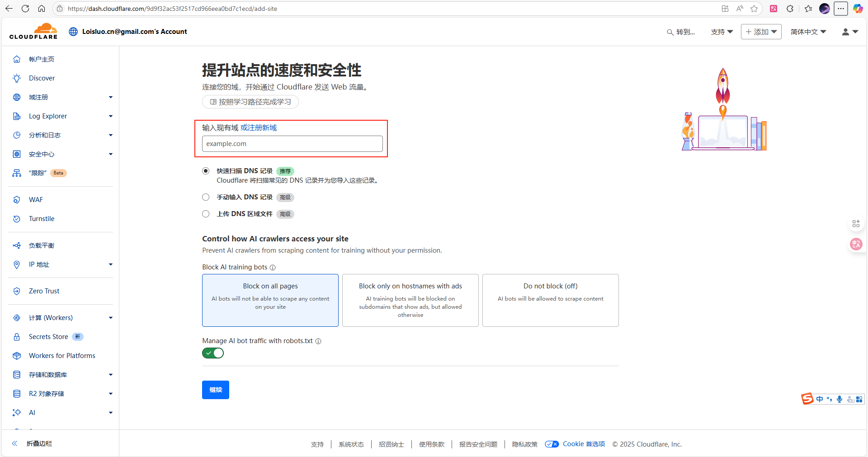Choose Block only on hostnames with ads

410,300
